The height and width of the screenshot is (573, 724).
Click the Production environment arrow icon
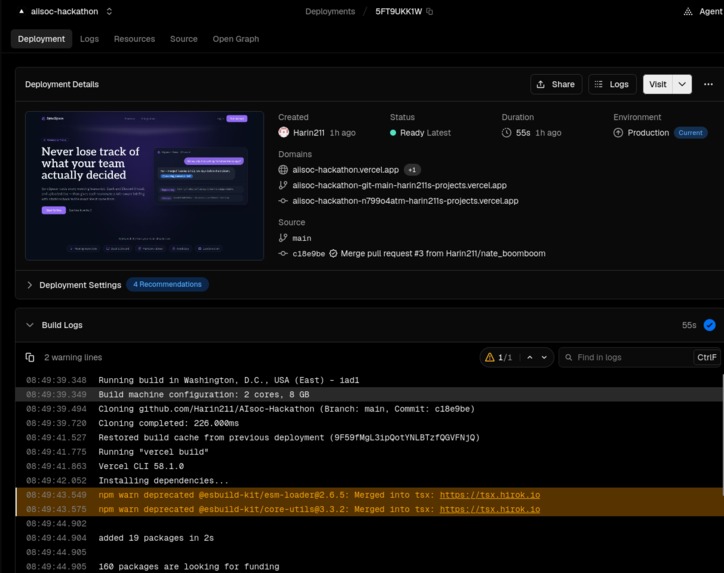click(618, 133)
